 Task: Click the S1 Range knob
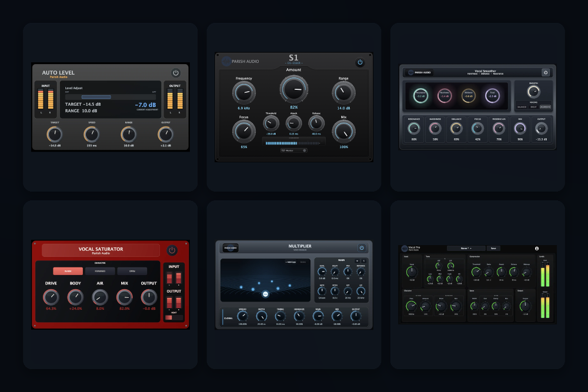click(343, 93)
